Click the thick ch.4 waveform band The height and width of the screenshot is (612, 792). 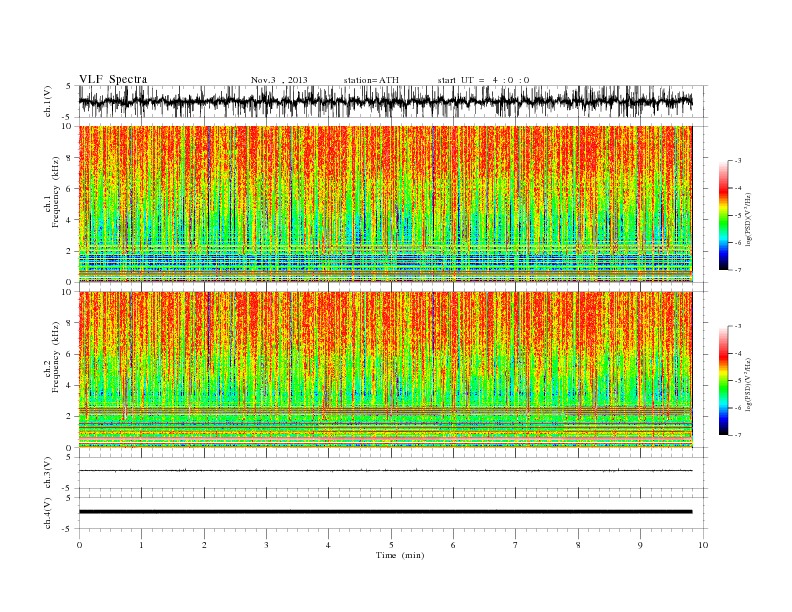[x=385, y=512]
